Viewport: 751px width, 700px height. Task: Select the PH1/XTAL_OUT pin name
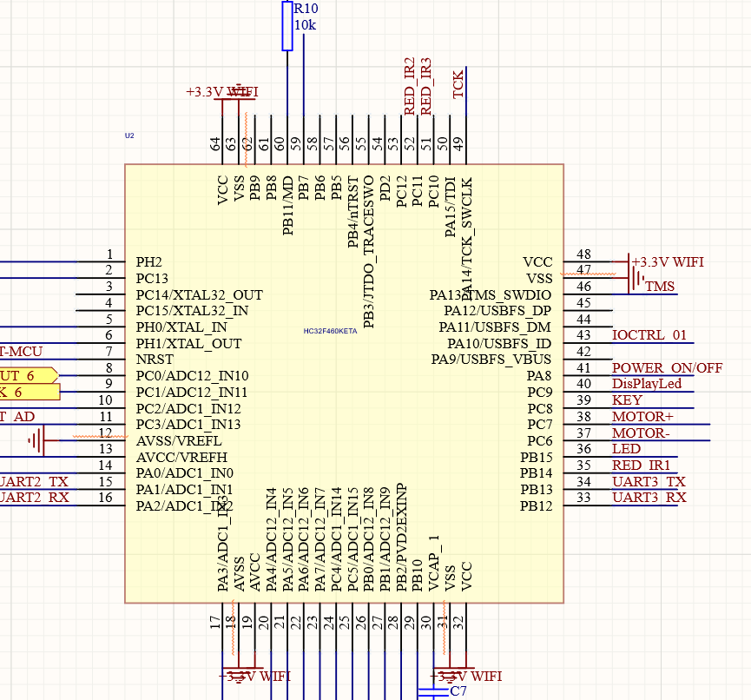188,344
